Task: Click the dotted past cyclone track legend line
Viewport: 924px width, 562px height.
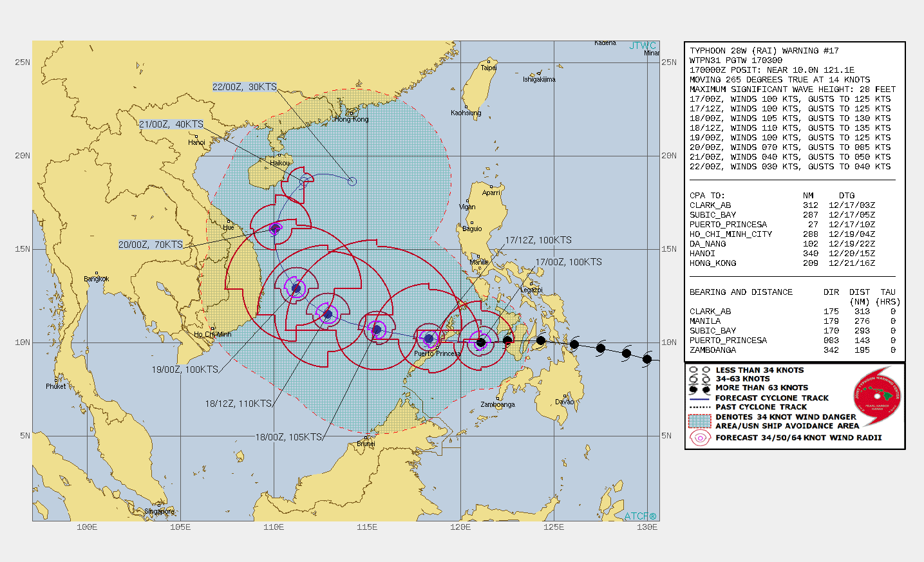Action: click(700, 407)
